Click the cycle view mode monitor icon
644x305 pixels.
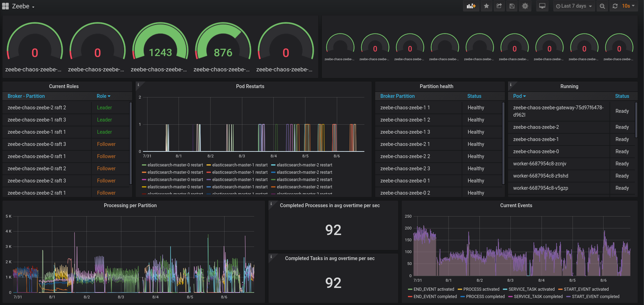click(x=542, y=6)
